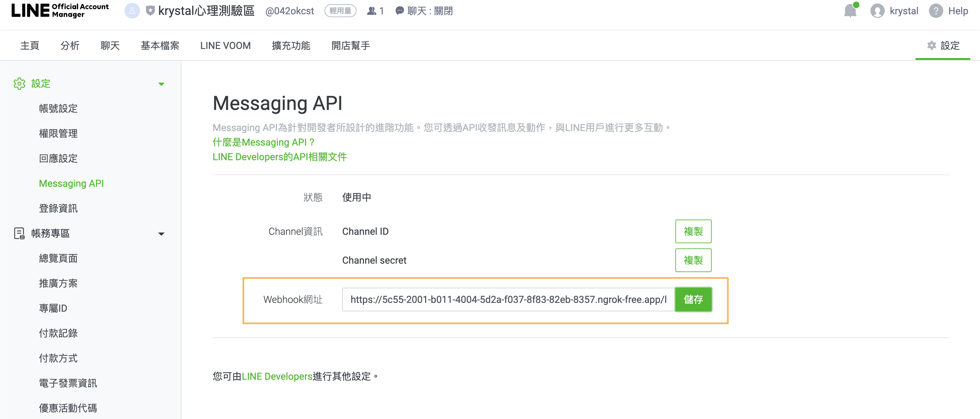Collapse the 設定 sidebar section arrow
This screenshot has width=980, height=419.
click(161, 84)
